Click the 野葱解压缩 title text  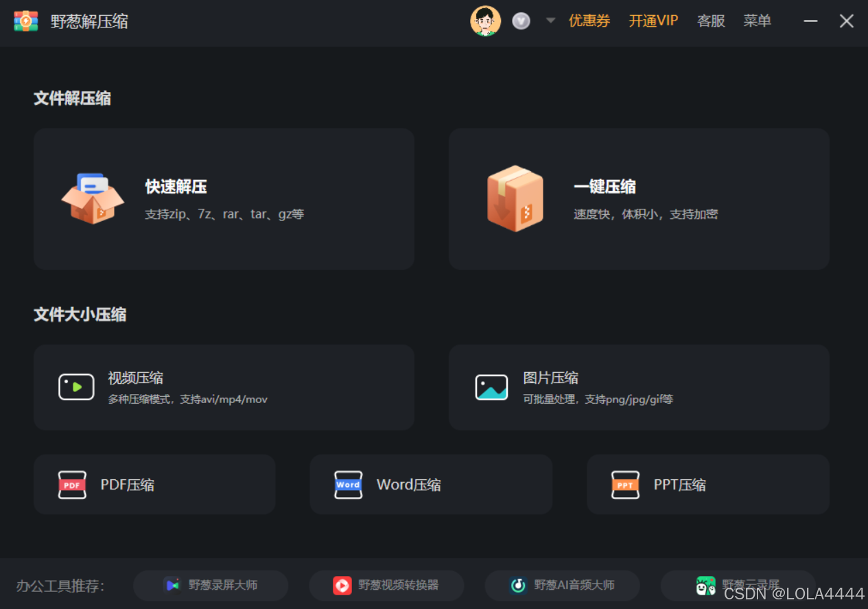click(89, 21)
